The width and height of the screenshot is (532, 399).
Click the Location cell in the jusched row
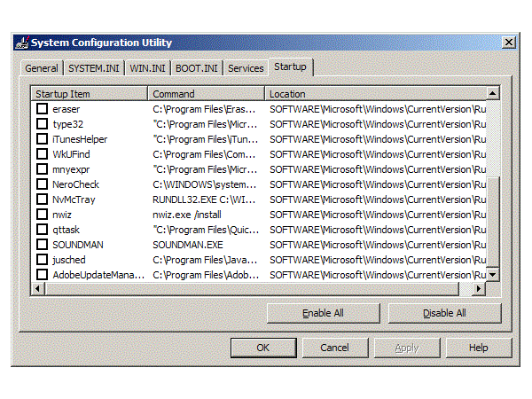pyautogui.click(x=376, y=260)
